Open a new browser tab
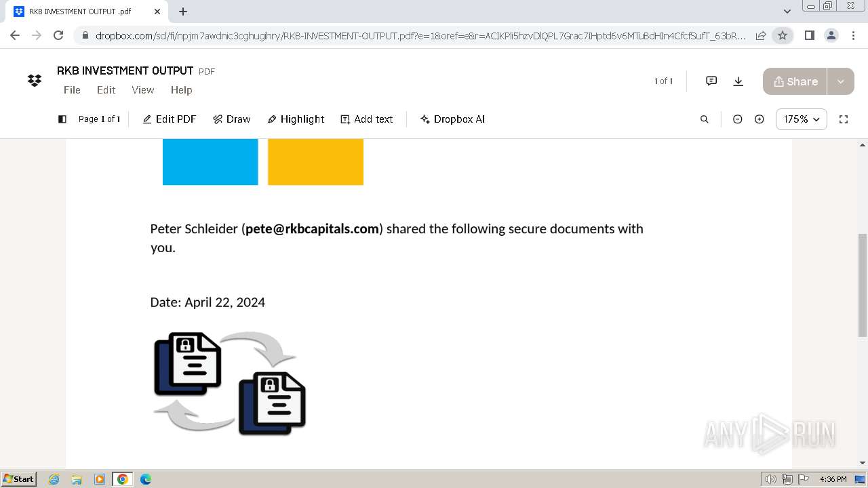 [x=183, y=12]
